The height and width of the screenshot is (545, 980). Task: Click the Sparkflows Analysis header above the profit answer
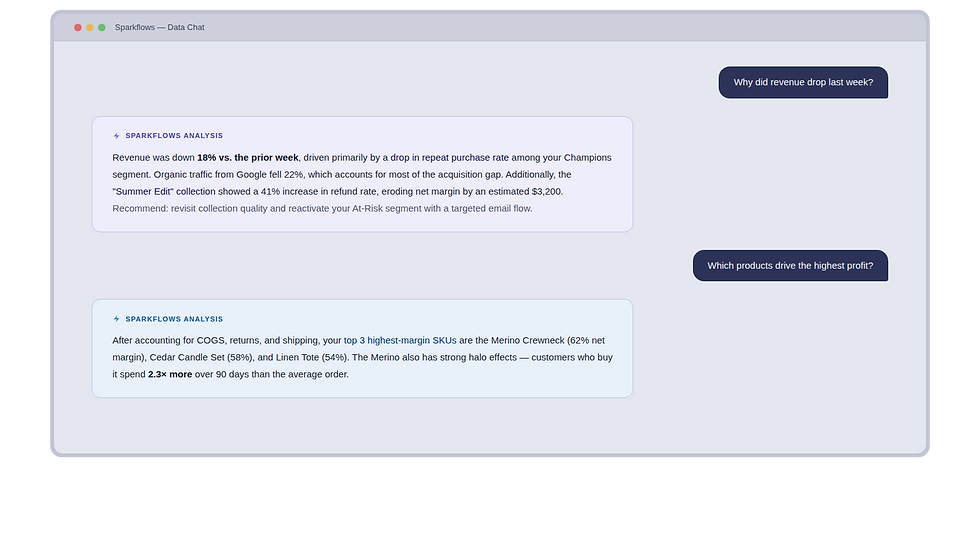[x=174, y=319]
